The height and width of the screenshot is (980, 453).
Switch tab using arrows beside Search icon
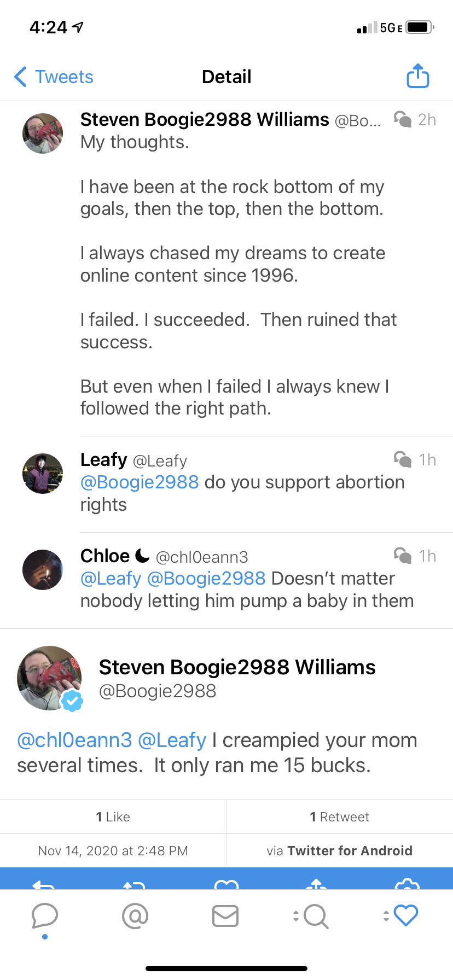(x=296, y=915)
